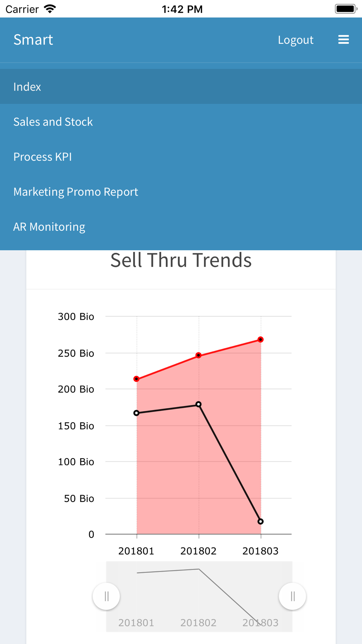Click the black line peak at 201802

(x=198, y=404)
